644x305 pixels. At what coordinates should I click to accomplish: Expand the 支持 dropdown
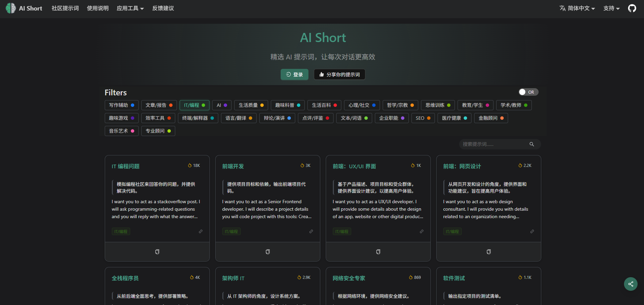tap(611, 8)
